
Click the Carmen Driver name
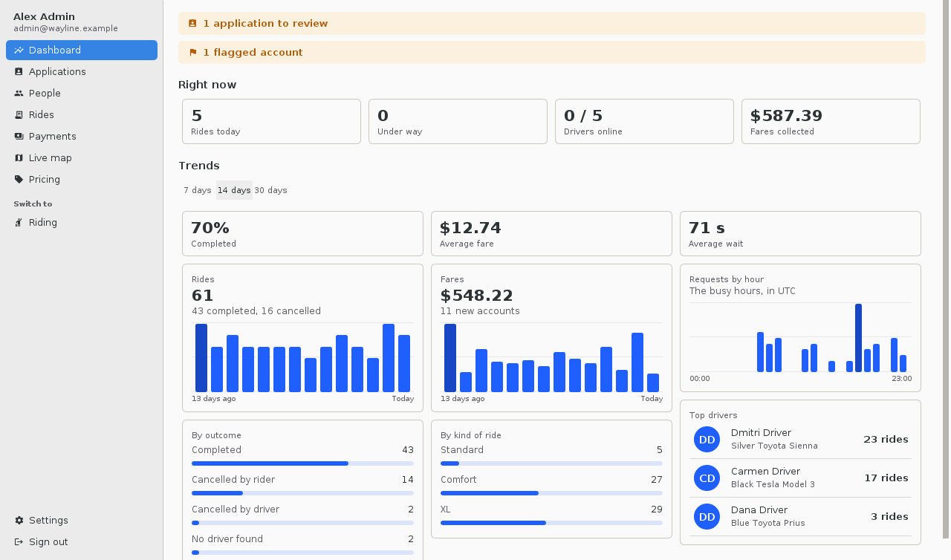(x=765, y=472)
